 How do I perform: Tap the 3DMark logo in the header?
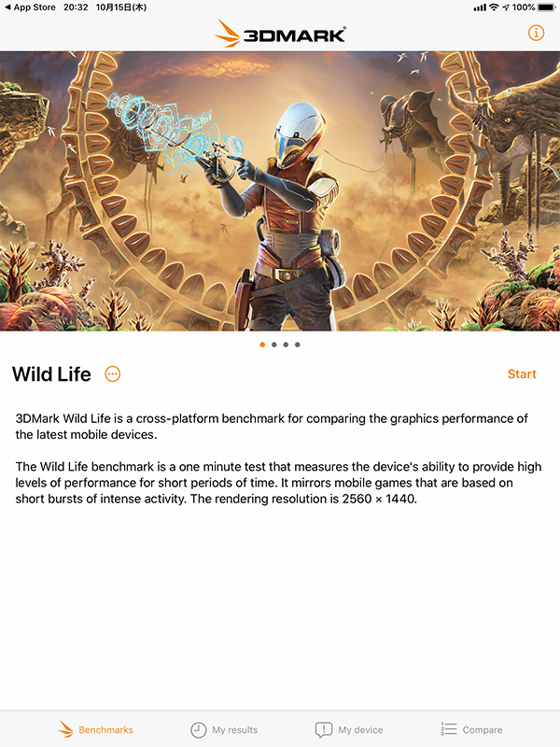click(x=280, y=34)
